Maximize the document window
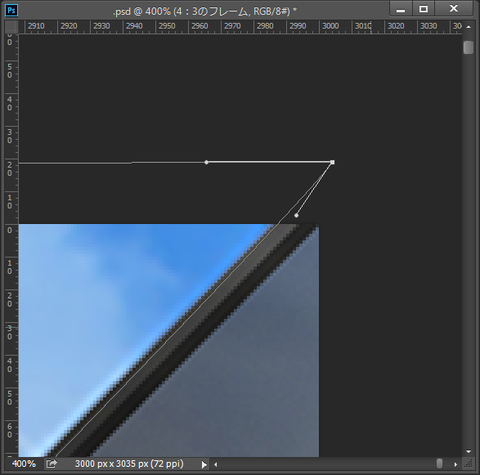The image size is (480, 475). coord(423,9)
